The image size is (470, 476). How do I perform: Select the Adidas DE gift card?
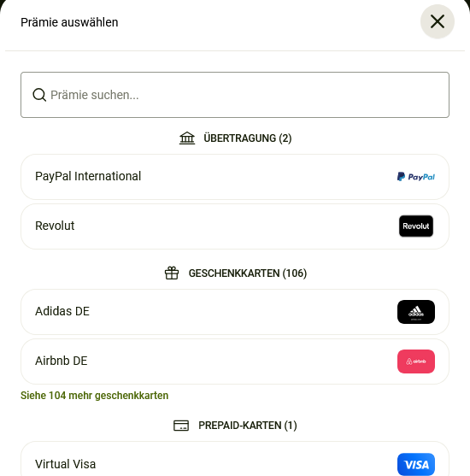235,312
